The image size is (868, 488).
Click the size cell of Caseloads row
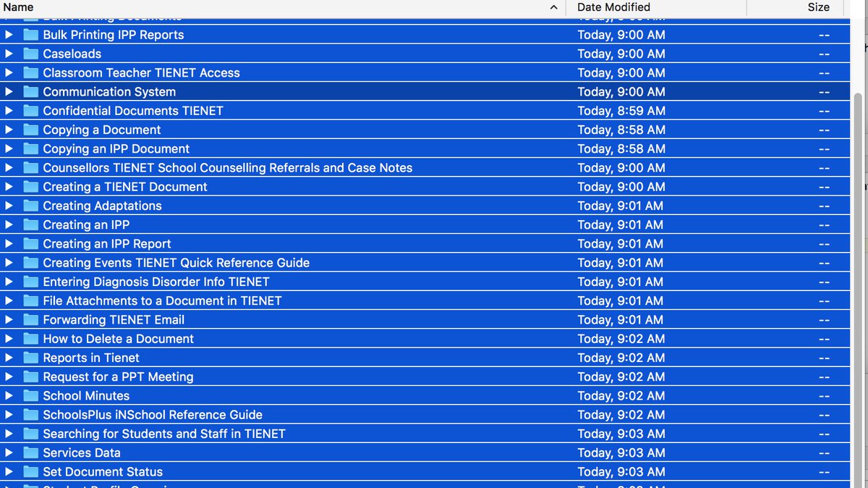tap(824, 54)
